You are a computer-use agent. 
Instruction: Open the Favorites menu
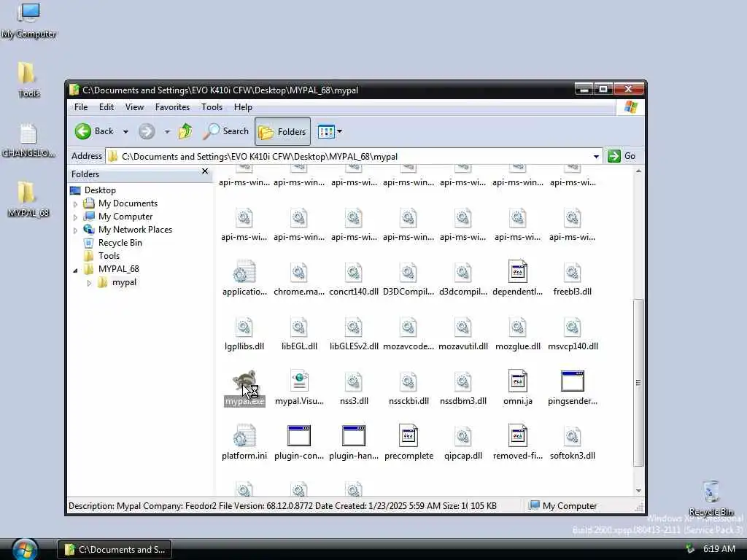click(x=172, y=107)
